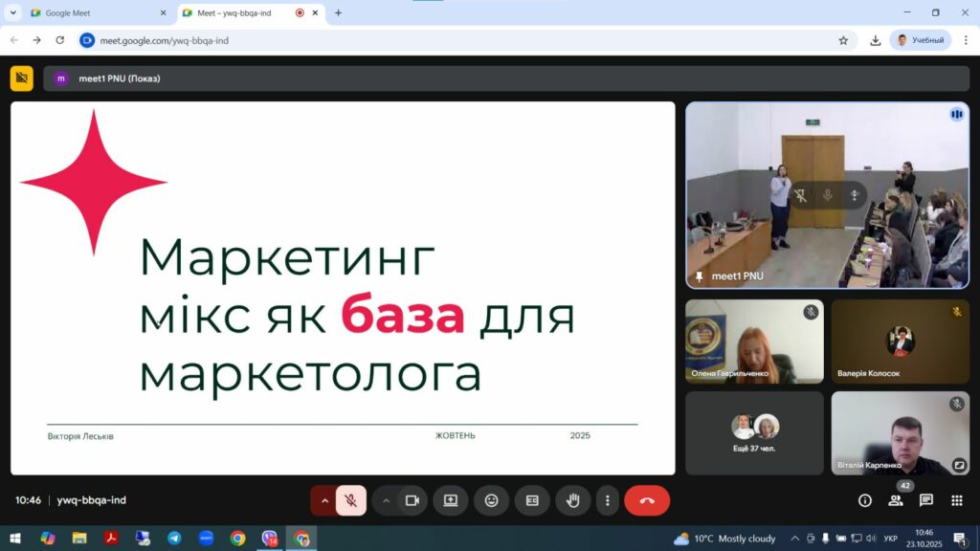The width and height of the screenshot is (980, 551).
Task: Open a new browser tab
Action: [338, 13]
